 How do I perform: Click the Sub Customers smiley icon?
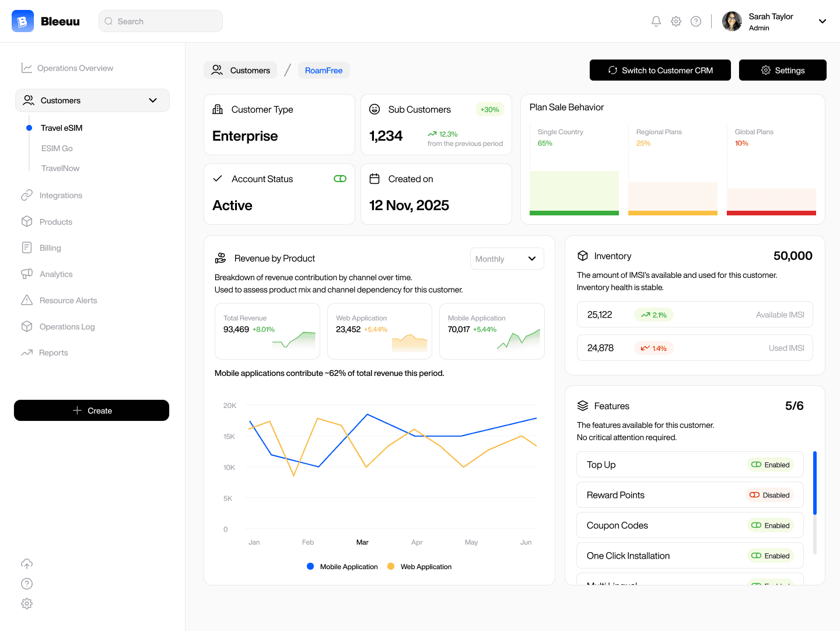[x=374, y=109]
